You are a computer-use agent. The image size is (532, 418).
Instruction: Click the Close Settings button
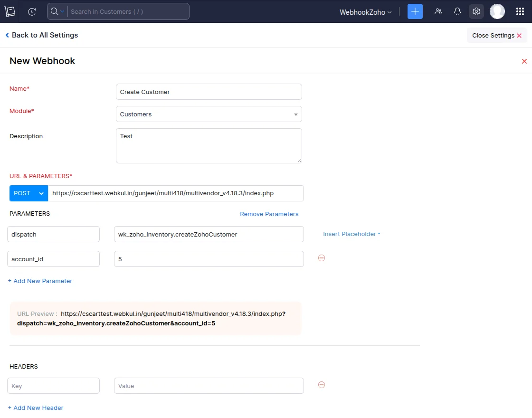496,36
